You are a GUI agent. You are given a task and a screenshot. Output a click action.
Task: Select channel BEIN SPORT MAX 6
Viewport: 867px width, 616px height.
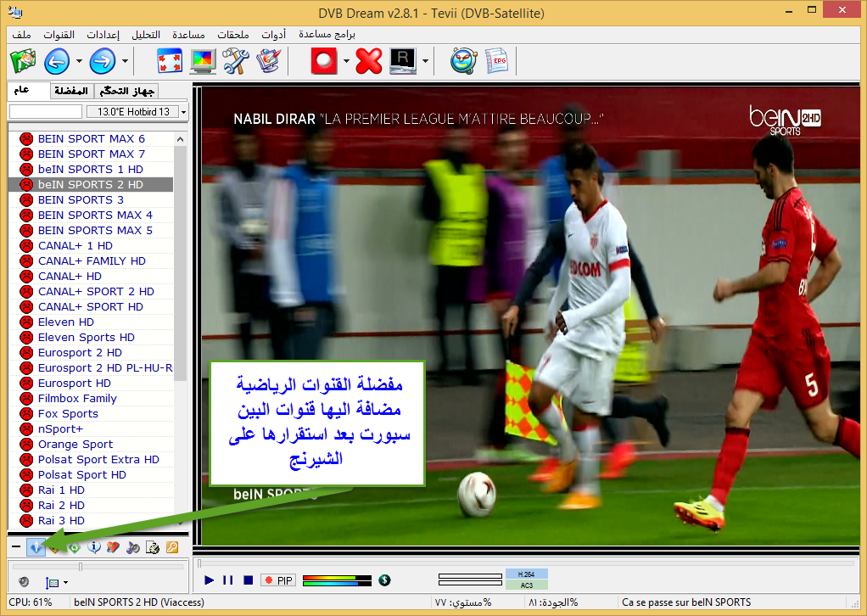[92, 139]
